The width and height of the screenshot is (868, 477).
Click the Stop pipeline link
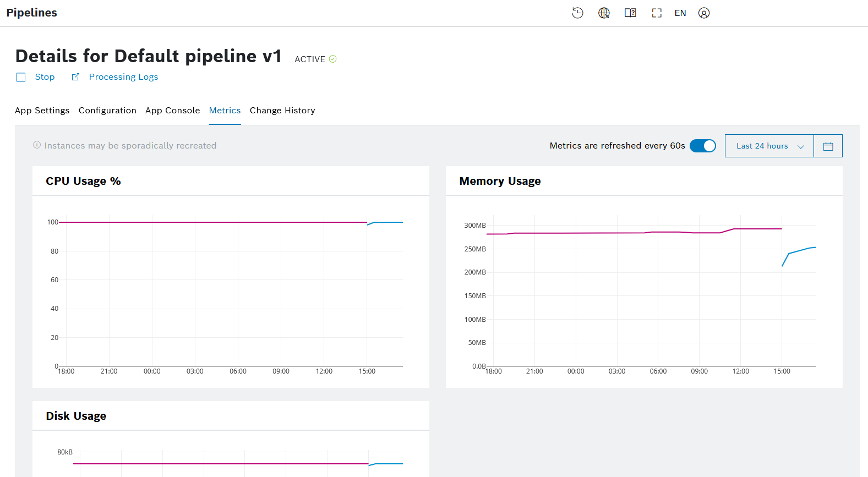45,77
